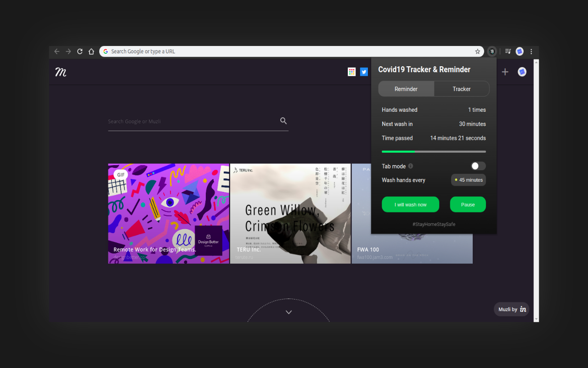The height and width of the screenshot is (368, 588).
Task: Click the Hands washed 1 times value
Action: click(x=477, y=110)
